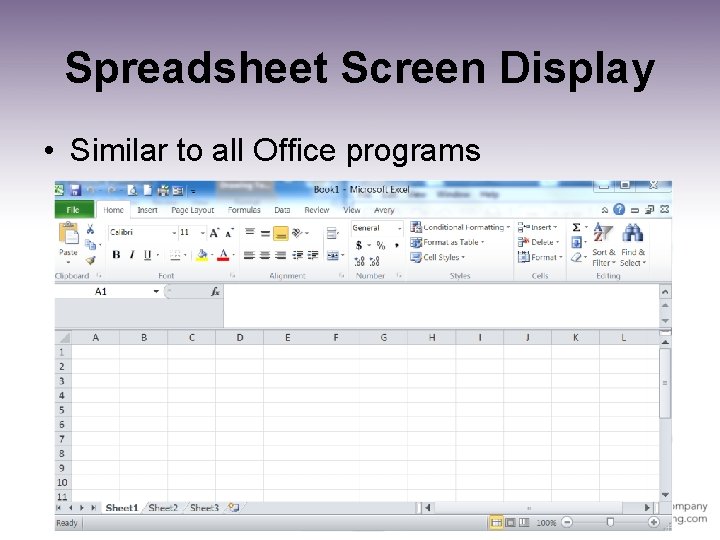Increase decimal places
Screen dimensions: 720x540
[359, 261]
